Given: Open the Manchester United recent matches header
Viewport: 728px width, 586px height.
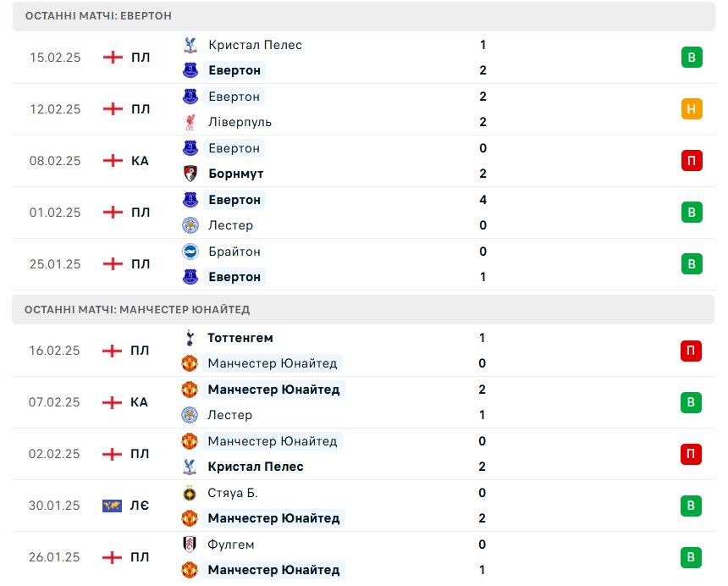Looking at the screenshot, I should click(x=363, y=310).
